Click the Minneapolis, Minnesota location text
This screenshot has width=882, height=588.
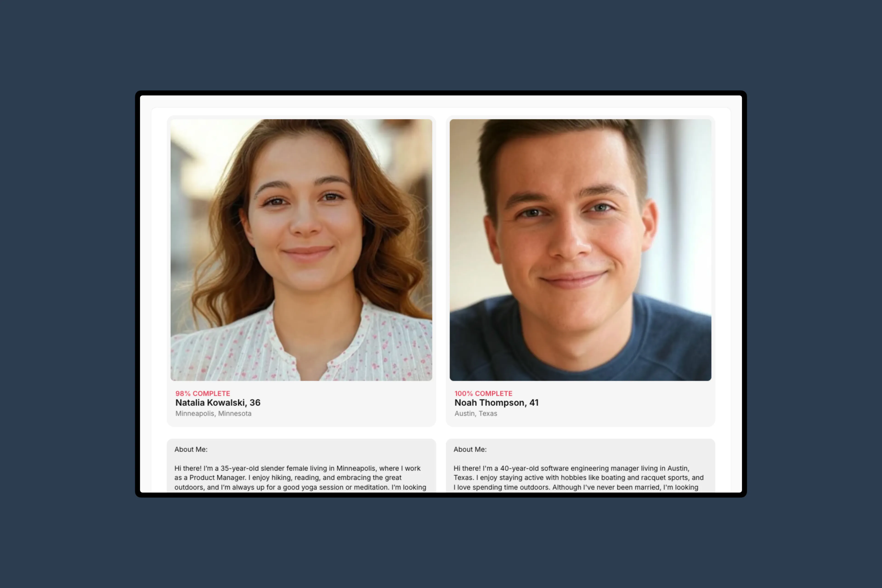213,413
